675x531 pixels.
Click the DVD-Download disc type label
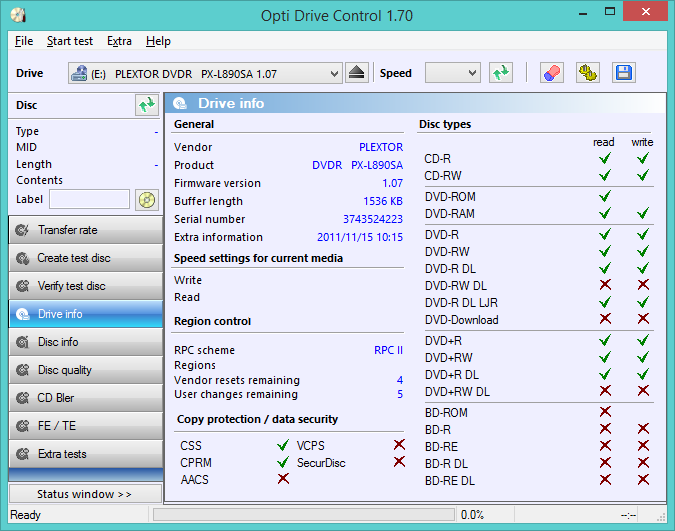[x=461, y=320]
